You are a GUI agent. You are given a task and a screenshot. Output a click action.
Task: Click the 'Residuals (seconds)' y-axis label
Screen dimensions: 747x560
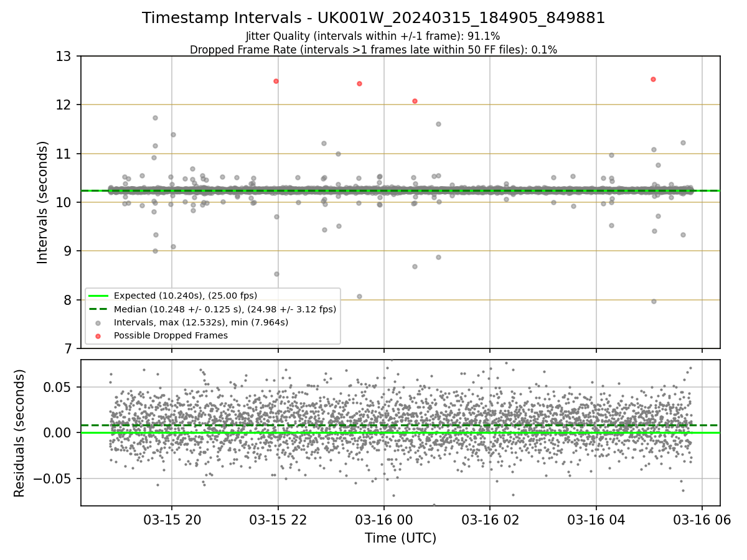pos(19,433)
